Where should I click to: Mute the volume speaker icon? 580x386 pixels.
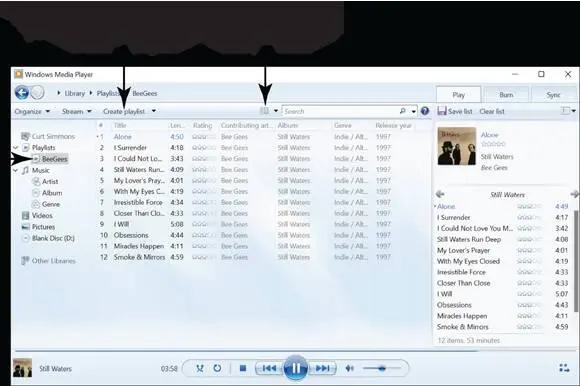point(350,368)
